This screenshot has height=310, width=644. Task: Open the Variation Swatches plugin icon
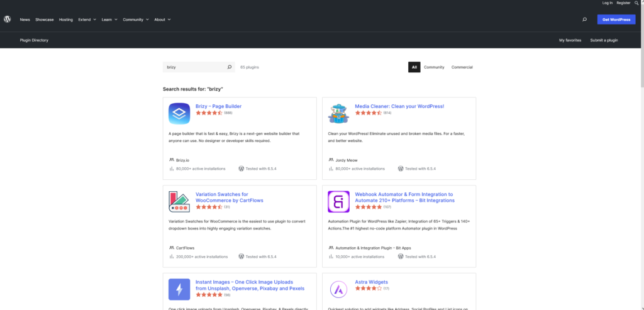click(179, 202)
